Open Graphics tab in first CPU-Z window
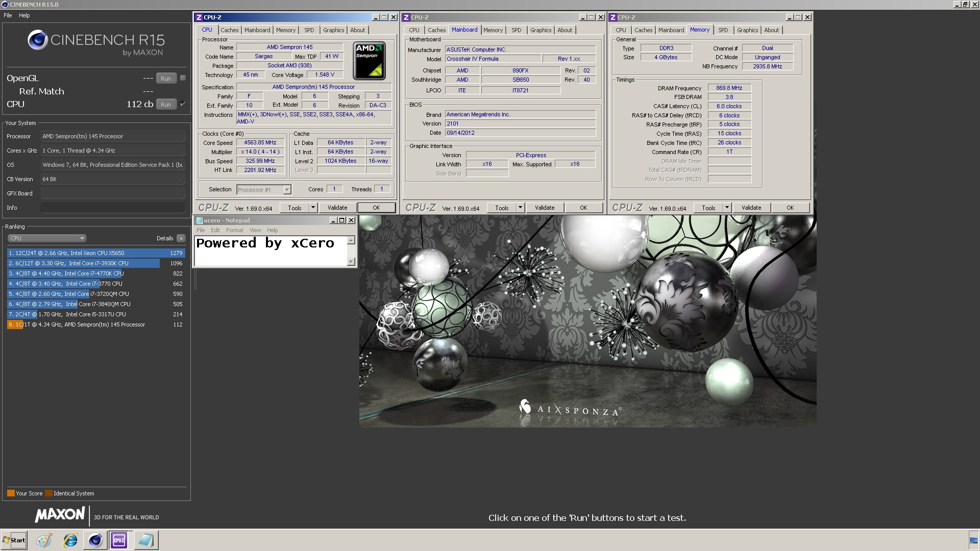The width and height of the screenshot is (980, 551). point(334,30)
